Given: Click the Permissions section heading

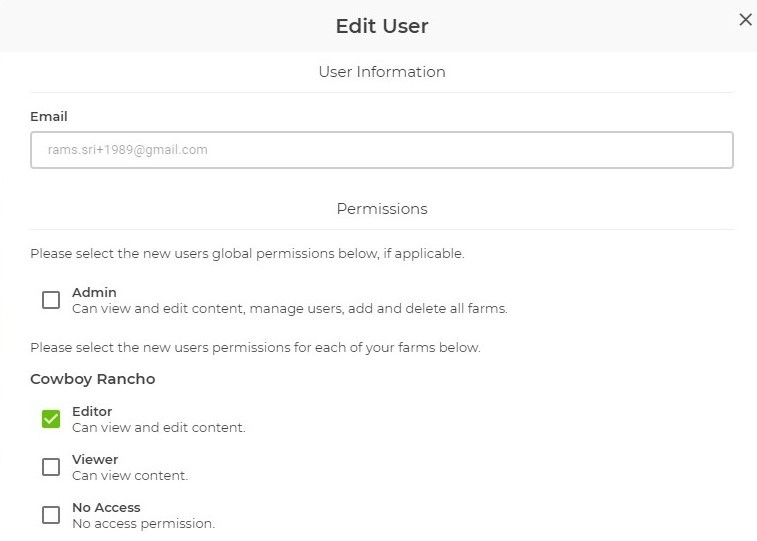Looking at the screenshot, I should click(x=382, y=209).
